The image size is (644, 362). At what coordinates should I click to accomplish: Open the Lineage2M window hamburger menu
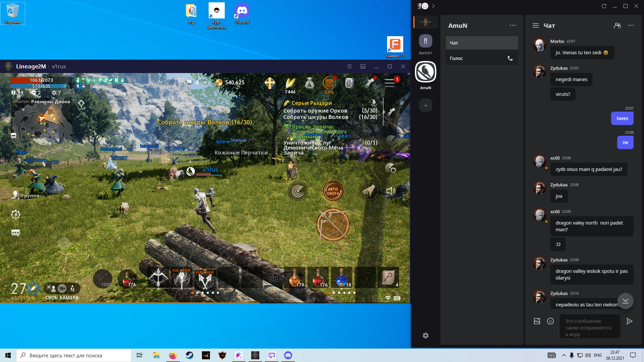point(350,66)
